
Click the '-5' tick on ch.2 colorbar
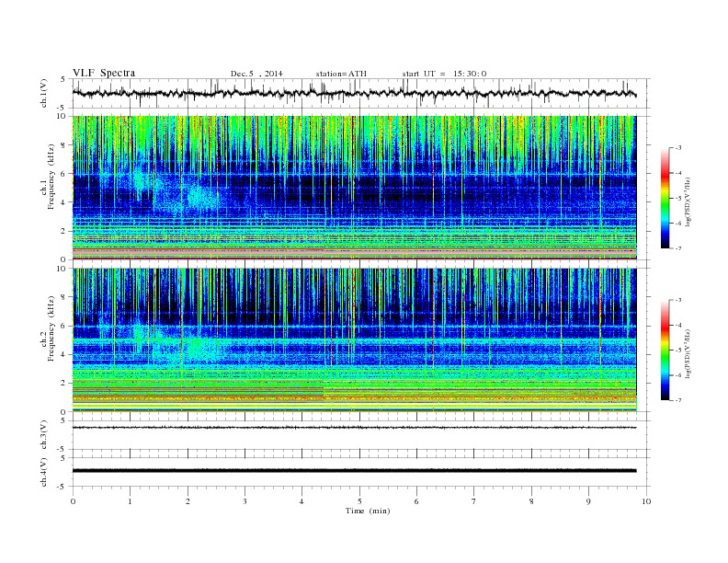tap(678, 350)
